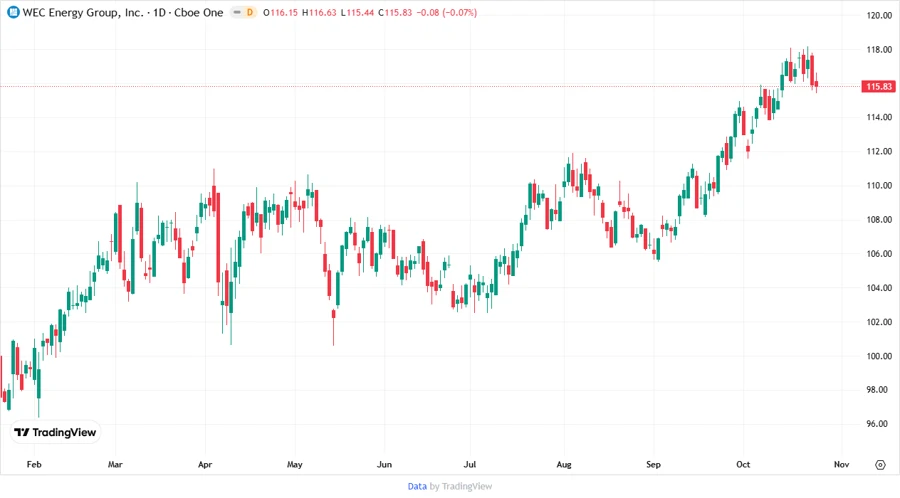
Task: Click the Nov label on the time axis
Action: [841, 464]
